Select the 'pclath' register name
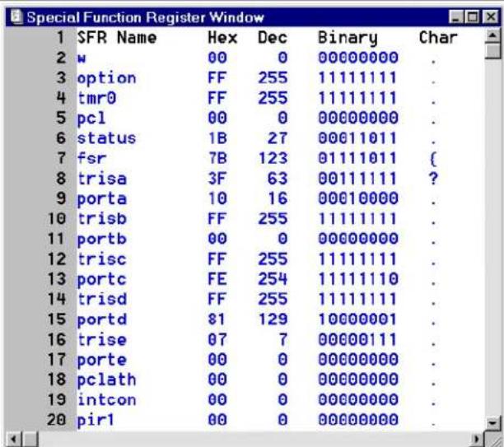The height and width of the screenshot is (447, 504). 106,380
